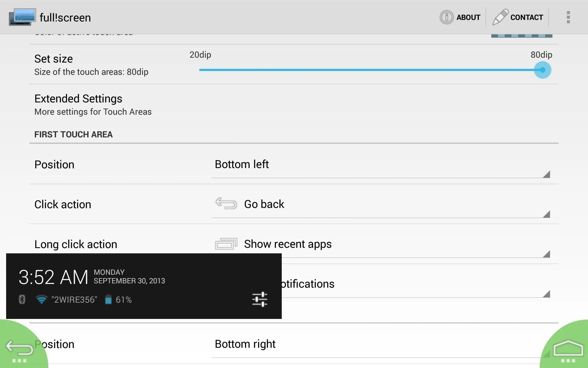Click the full!screen app title

[65, 17]
